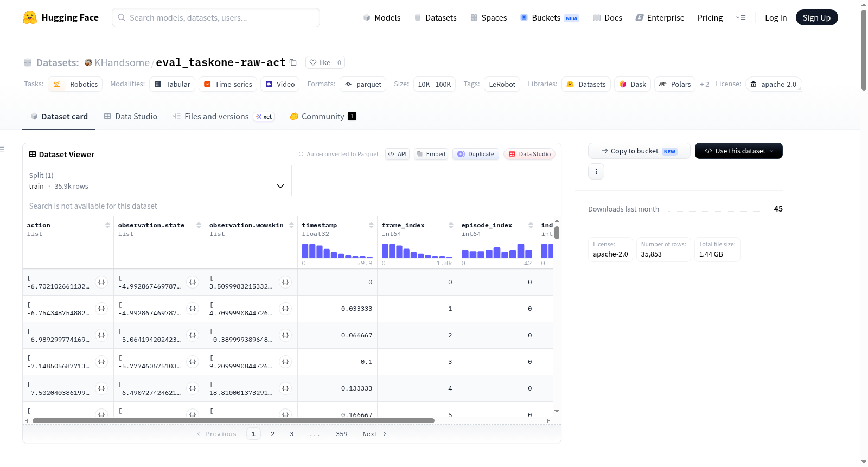Expand the JSON braces for wowskin 9.2099990844726

tap(285, 362)
